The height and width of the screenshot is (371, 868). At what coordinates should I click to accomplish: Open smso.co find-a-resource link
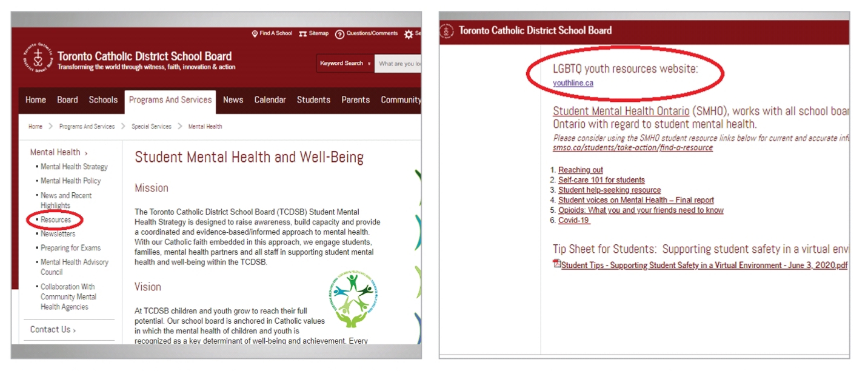pyautogui.click(x=633, y=147)
